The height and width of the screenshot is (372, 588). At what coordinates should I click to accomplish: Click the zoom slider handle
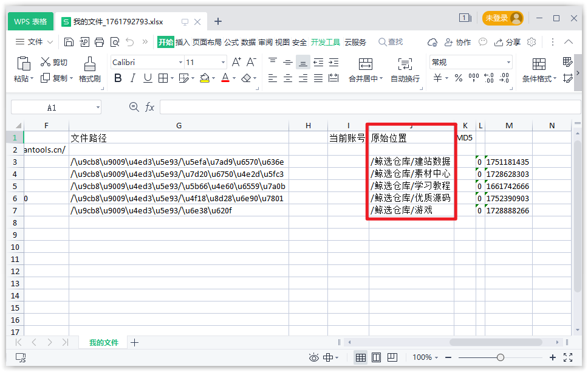point(500,357)
